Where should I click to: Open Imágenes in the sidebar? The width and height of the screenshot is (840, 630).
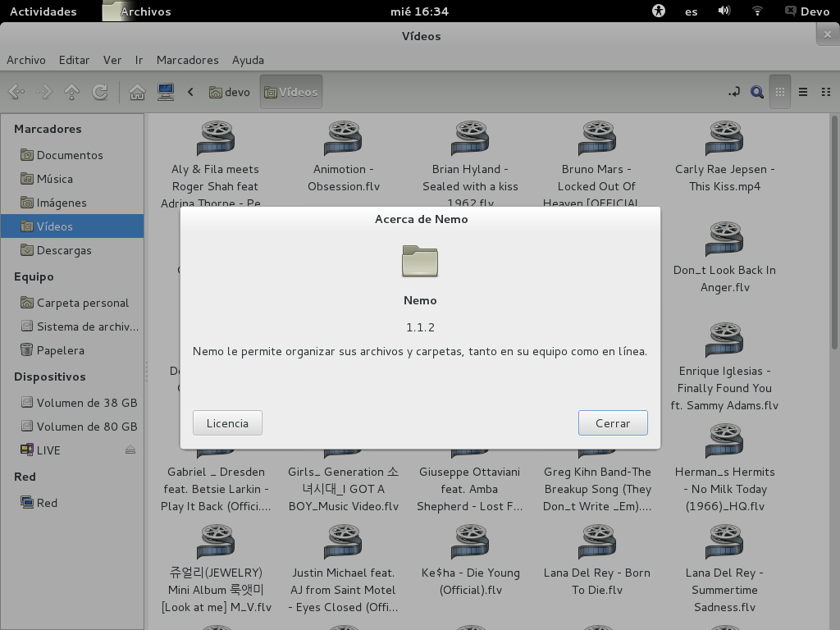click(72, 203)
